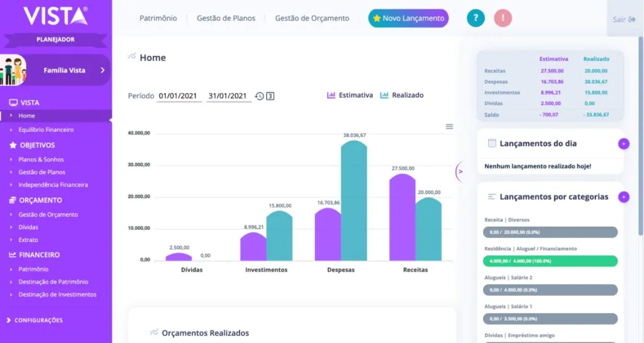Click the plus icon beside Lançamentos do dia

[623, 144]
